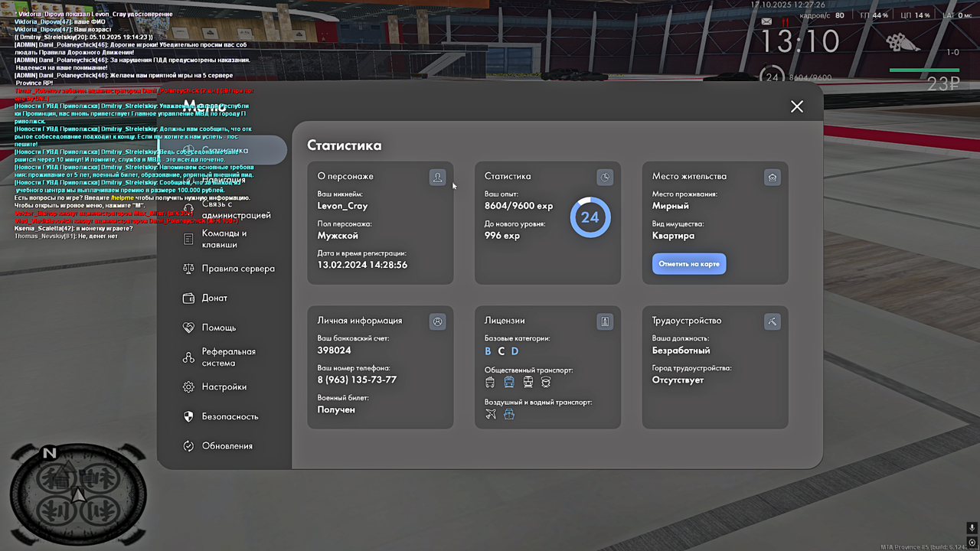This screenshot has height=551, width=980.
Task: Click the job title Безработный
Action: tap(681, 350)
